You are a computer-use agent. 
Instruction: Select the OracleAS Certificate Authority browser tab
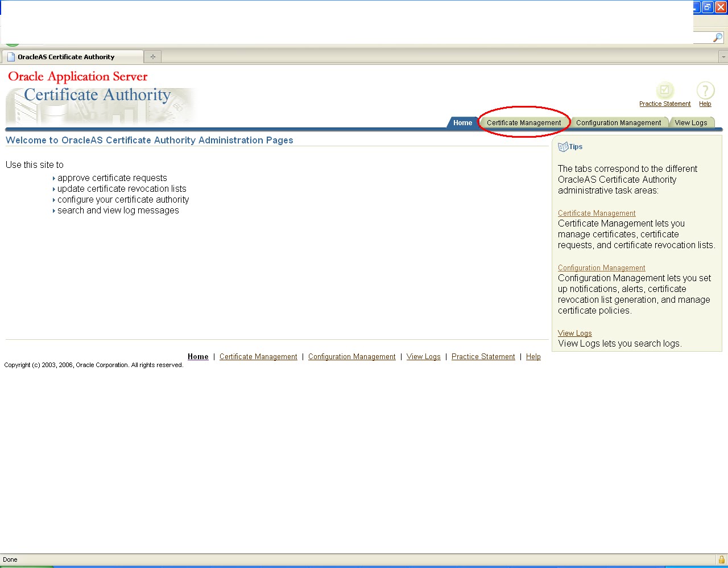click(73, 57)
